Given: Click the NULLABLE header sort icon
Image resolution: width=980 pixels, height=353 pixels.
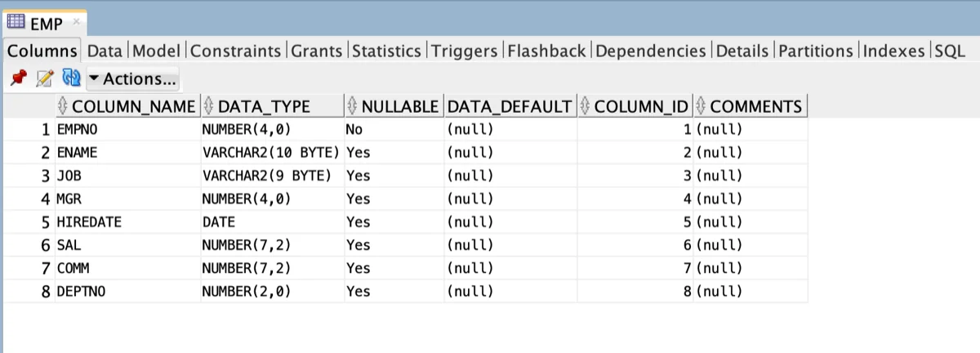Looking at the screenshot, I should pyautogui.click(x=353, y=106).
